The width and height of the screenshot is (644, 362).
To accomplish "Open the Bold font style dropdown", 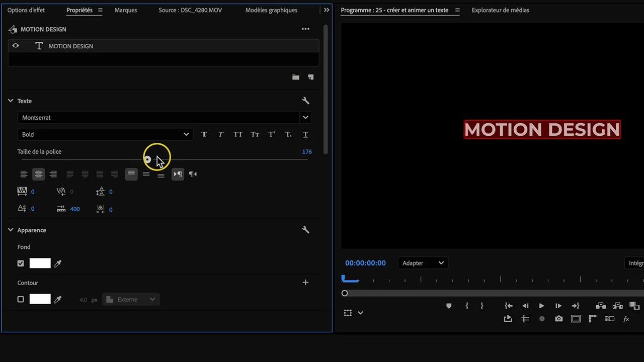I will (105, 134).
